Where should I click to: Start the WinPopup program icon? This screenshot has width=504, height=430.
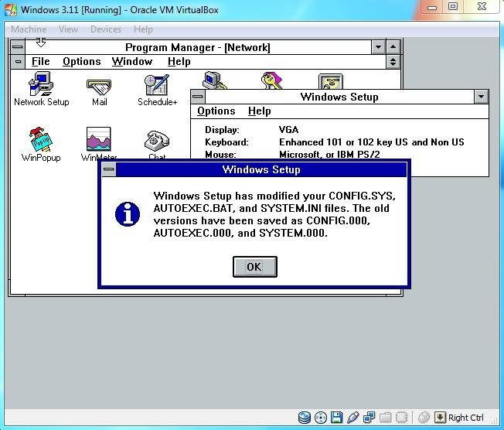41,141
